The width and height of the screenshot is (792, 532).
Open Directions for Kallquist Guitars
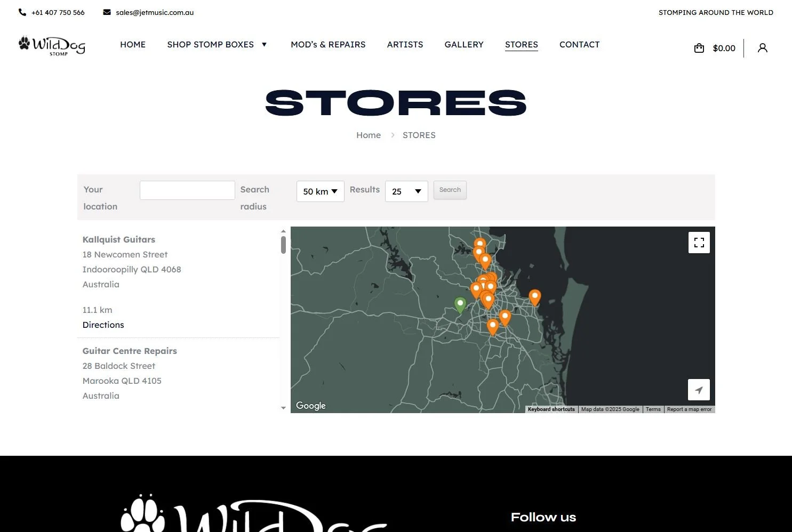[103, 325]
